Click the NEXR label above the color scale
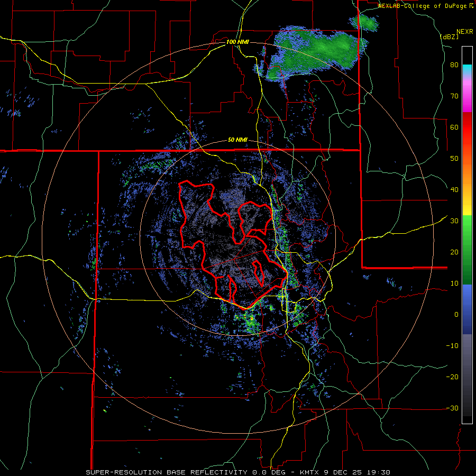Viewport: 476px width, 476px height. [x=465, y=32]
